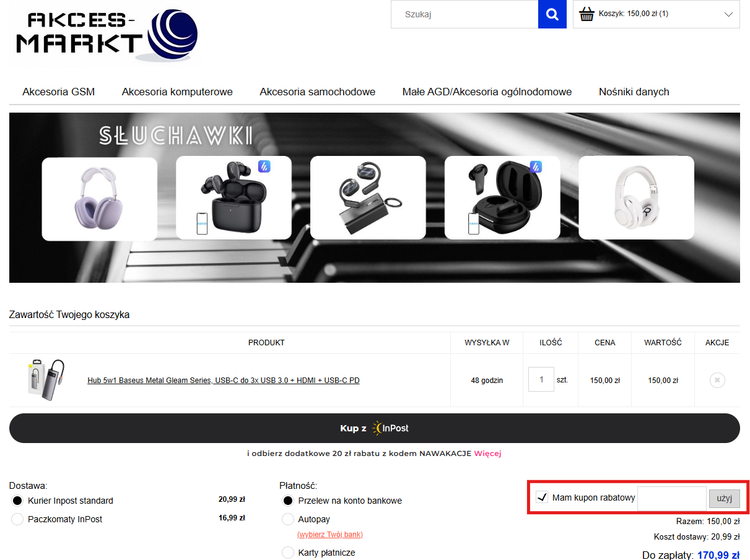Click the użyj coupon button
Viewport: 750px width, 560px height.
pyautogui.click(x=724, y=498)
